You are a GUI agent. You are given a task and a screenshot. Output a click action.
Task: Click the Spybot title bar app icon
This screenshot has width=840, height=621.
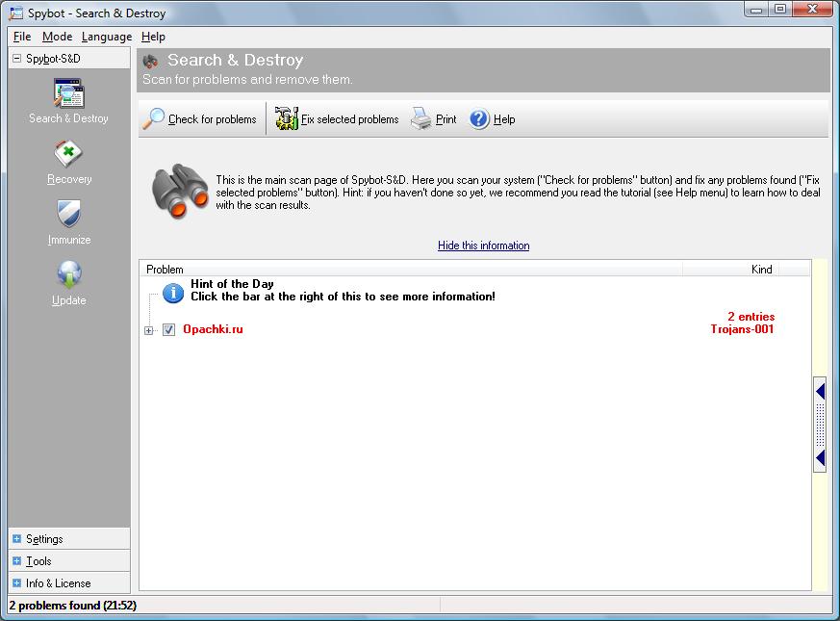16,13
